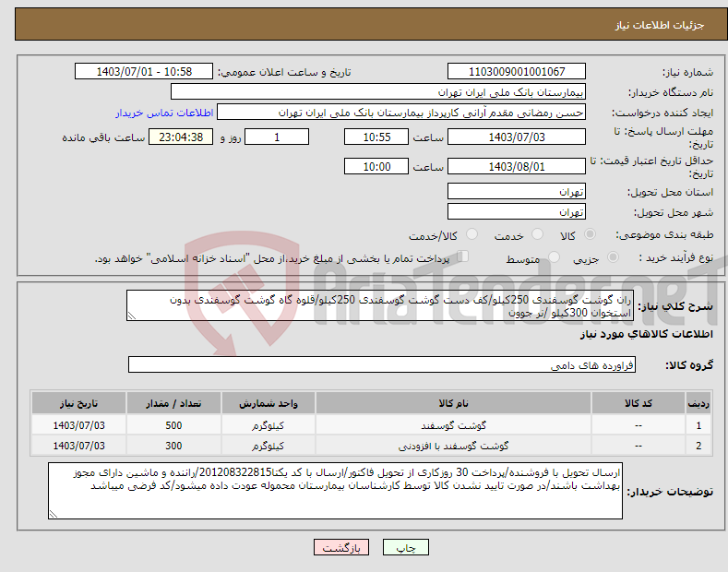This screenshot has width=728, height=572.
Task: Click the نوع فرآیند خرید label
Action: tap(676, 257)
